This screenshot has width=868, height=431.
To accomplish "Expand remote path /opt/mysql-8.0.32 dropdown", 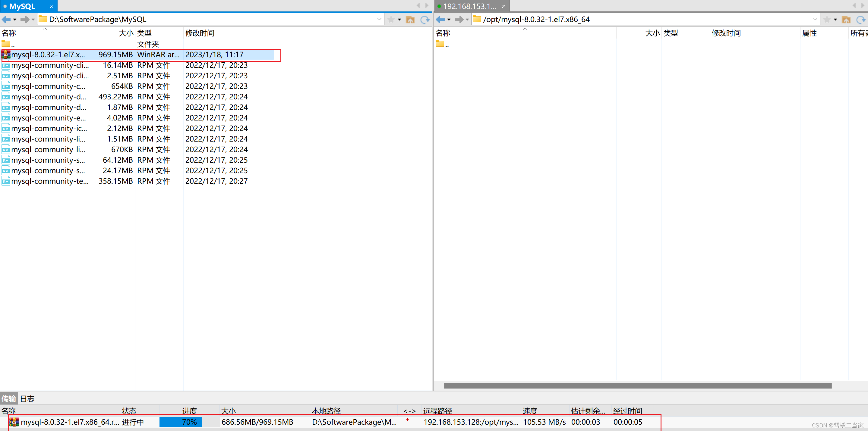I will (x=815, y=19).
